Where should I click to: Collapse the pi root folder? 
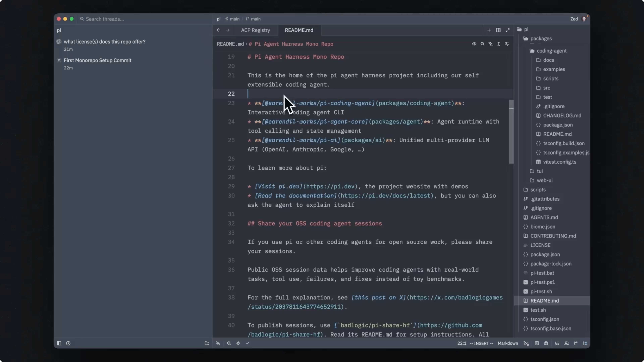tap(552, 29)
